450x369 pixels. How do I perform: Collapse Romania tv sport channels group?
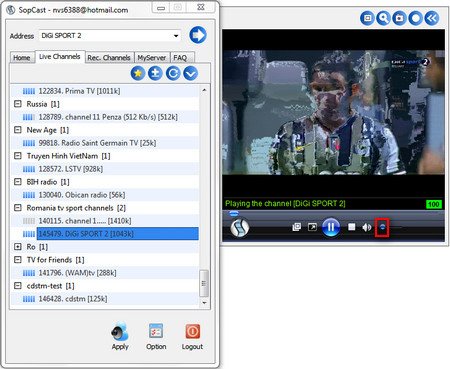(18, 208)
